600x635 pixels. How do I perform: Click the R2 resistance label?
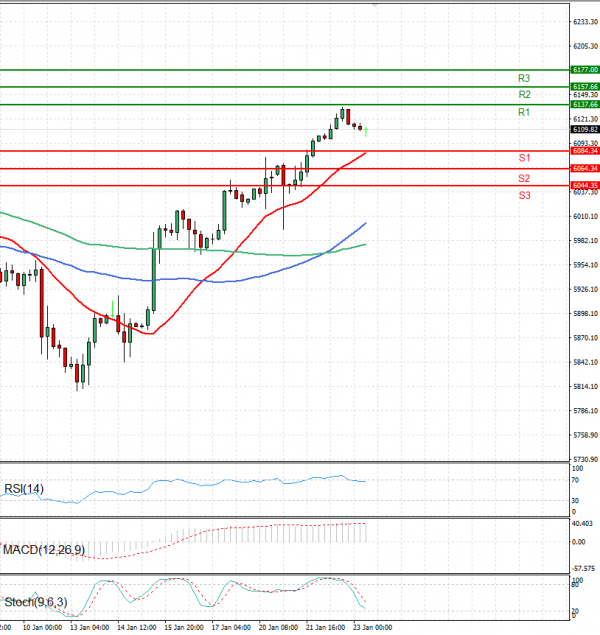point(524,94)
